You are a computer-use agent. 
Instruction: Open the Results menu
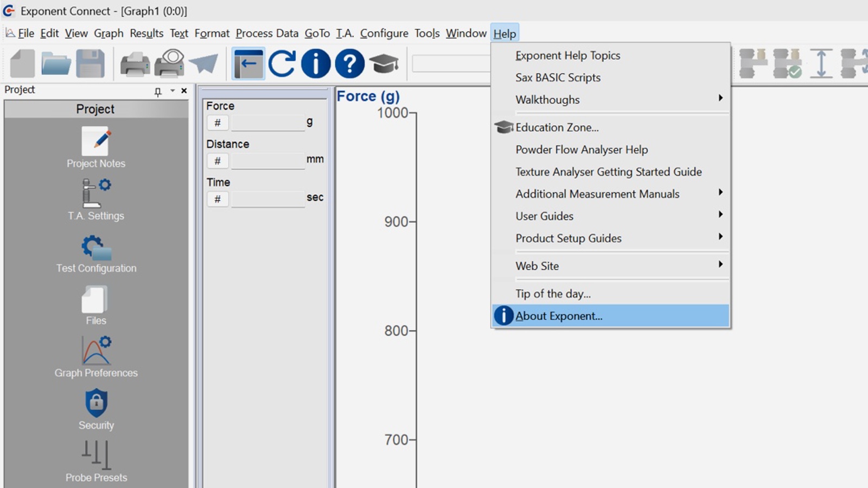[146, 34]
